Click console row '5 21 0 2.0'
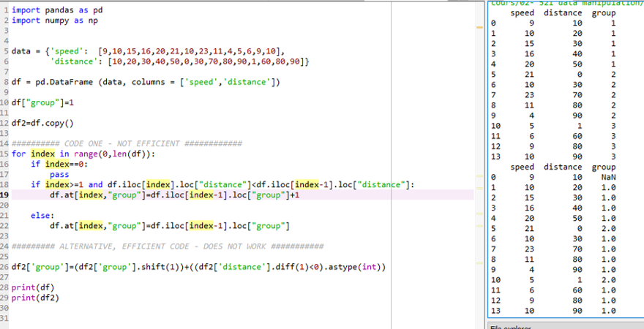Screen dimensions: 644x329 (553, 228)
